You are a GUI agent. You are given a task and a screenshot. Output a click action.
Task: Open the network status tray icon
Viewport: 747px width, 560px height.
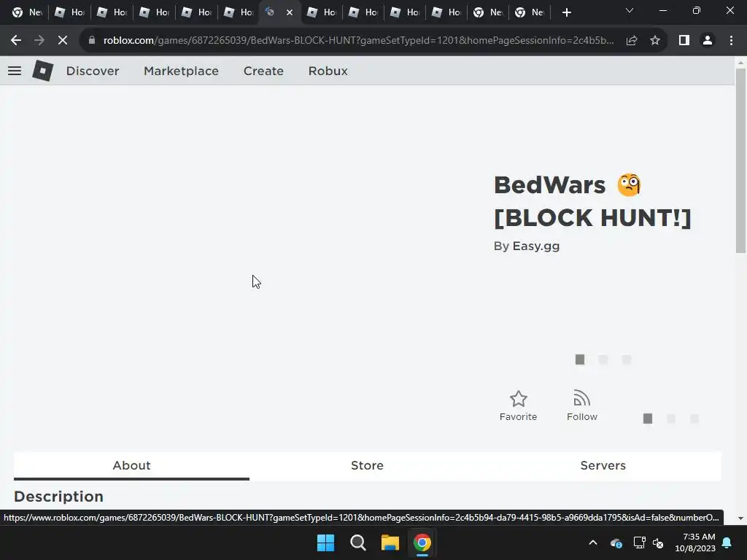(x=639, y=542)
